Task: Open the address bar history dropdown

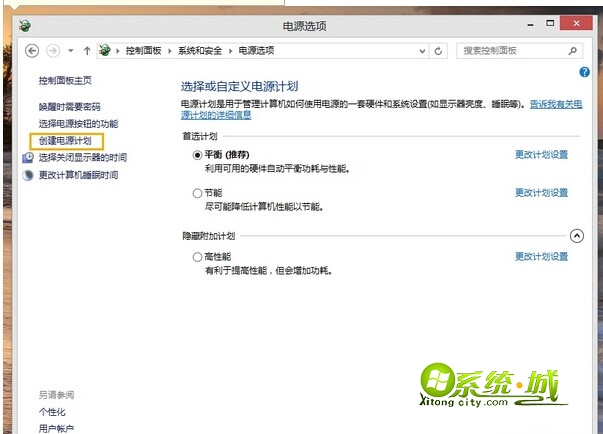Action: [423, 50]
